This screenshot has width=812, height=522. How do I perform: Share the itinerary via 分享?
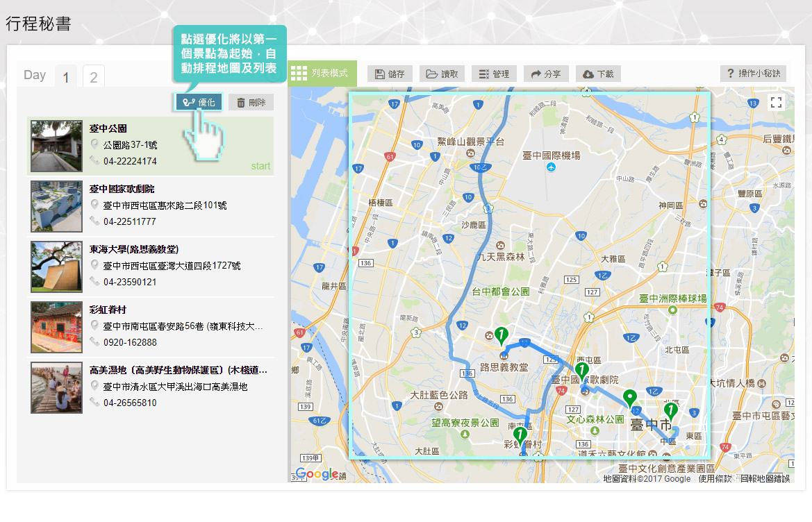coord(546,74)
